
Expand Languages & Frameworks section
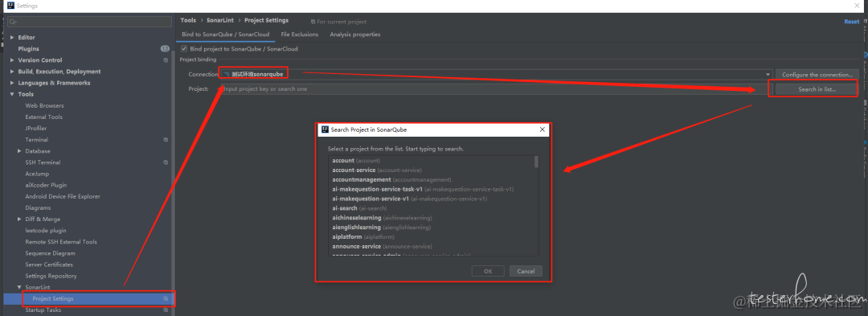[12, 83]
